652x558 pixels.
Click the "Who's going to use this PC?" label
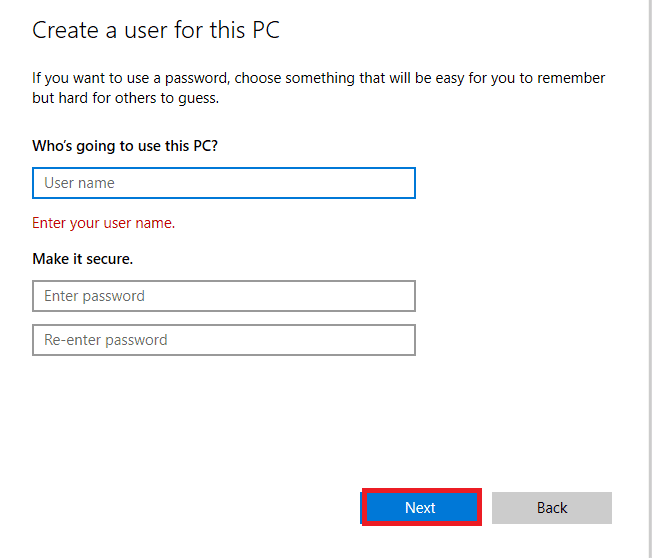pos(125,146)
